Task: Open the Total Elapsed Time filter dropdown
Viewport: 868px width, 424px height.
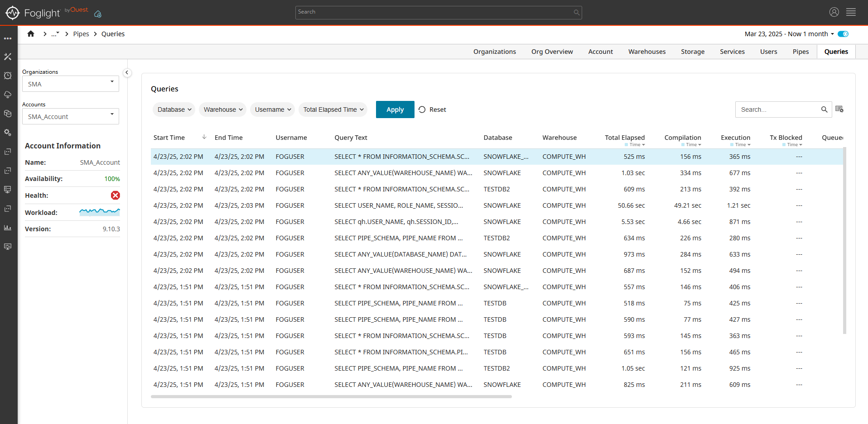Action: [333, 110]
